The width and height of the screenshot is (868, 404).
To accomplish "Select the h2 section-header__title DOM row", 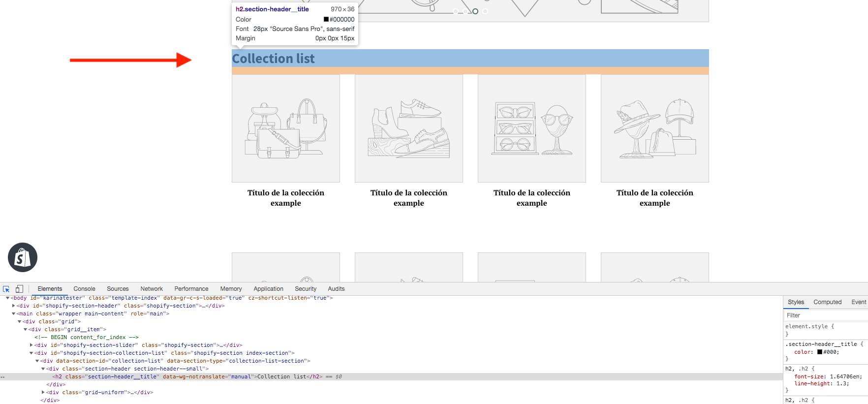I will coord(391,377).
